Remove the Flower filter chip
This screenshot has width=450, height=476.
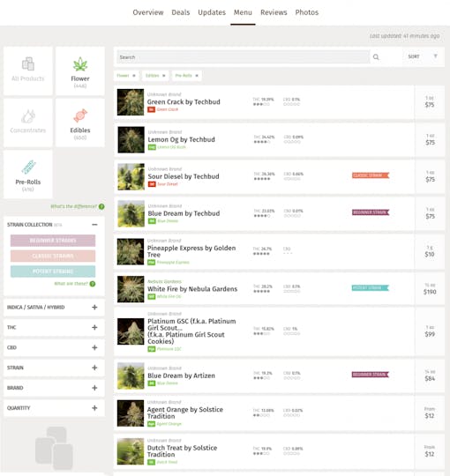point(134,76)
